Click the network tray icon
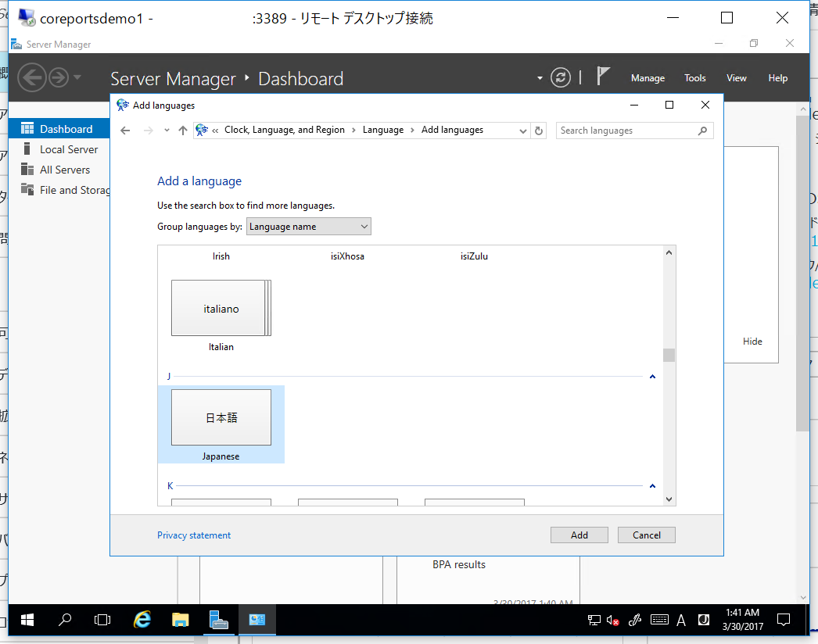Image resolution: width=818 pixels, height=644 pixels. [594, 620]
